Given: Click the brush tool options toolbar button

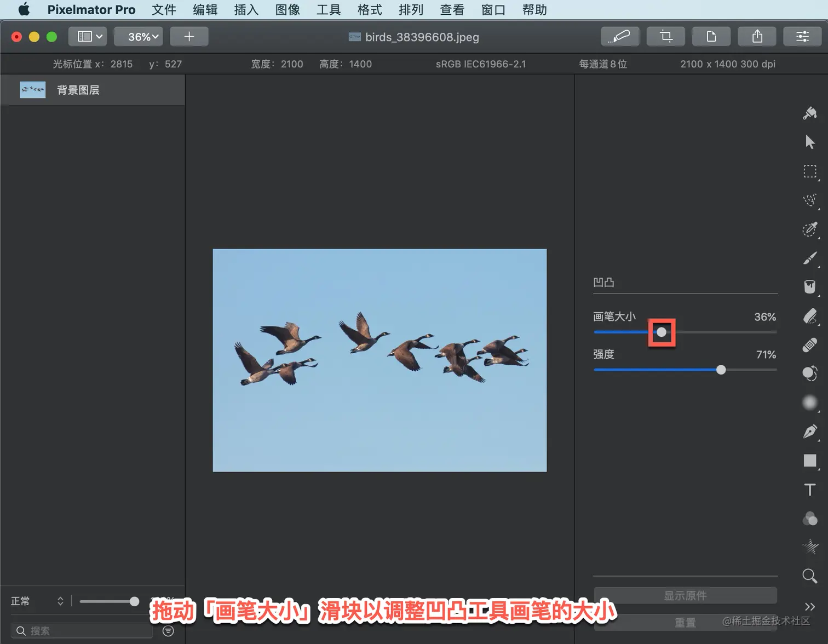Looking at the screenshot, I should (620, 37).
